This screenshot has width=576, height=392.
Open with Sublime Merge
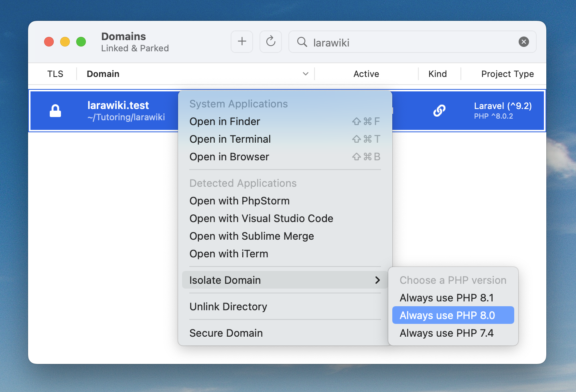(x=285, y=236)
